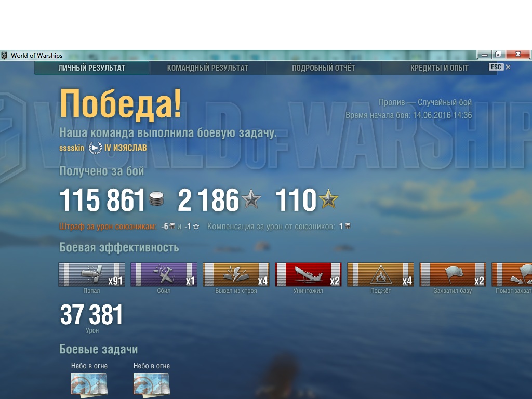Open first Небо в огне mission thumbnail

click(89, 385)
